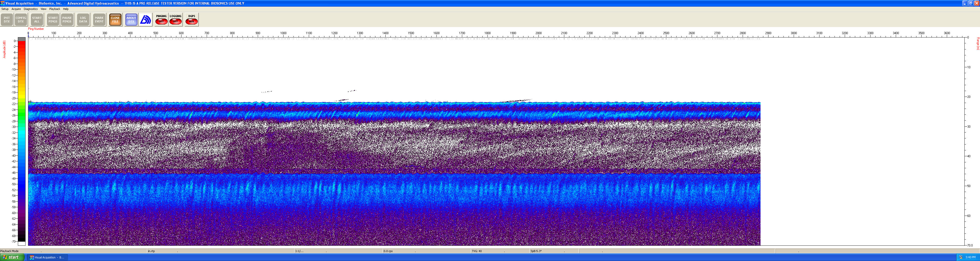Restore down the application window
The width and height of the screenshot is (980, 261).
pyautogui.click(x=971, y=3)
